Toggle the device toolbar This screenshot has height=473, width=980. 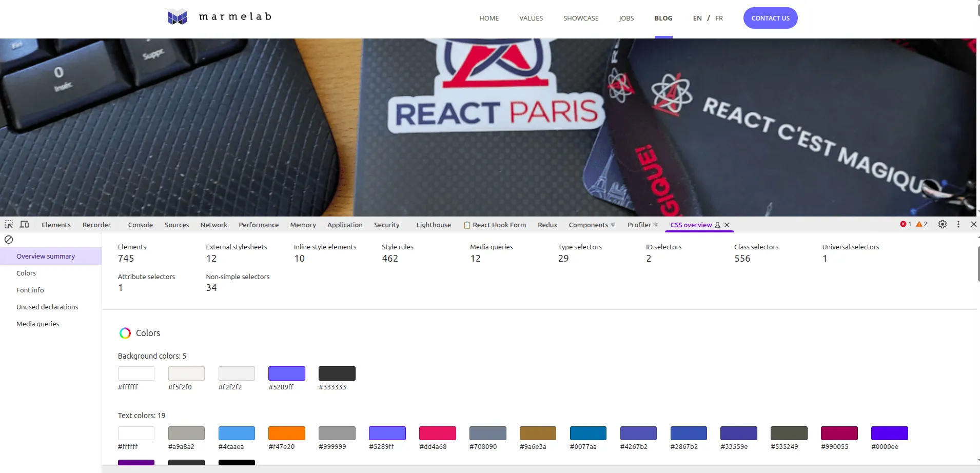point(24,224)
